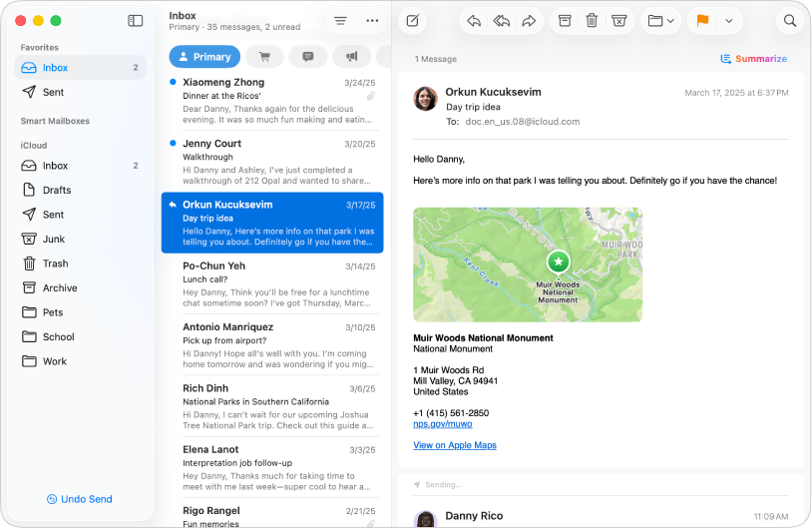
Task: Open the search magnifier
Action: 789,20
